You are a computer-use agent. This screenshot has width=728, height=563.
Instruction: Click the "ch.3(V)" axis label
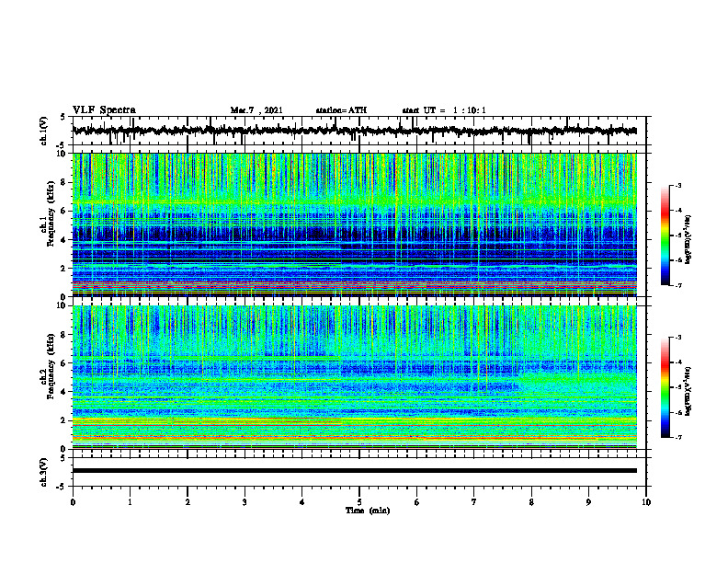[x=43, y=472]
